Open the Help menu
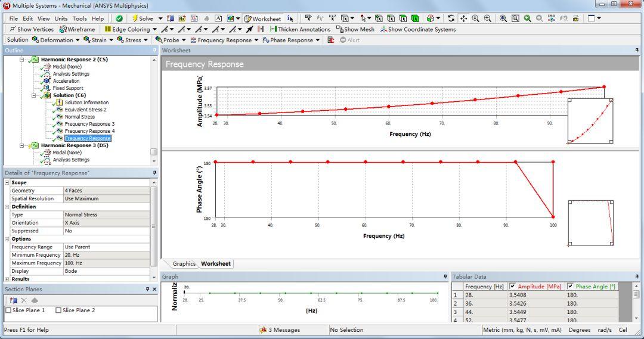Viewport: 644px width, 339px height. (98, 18)
